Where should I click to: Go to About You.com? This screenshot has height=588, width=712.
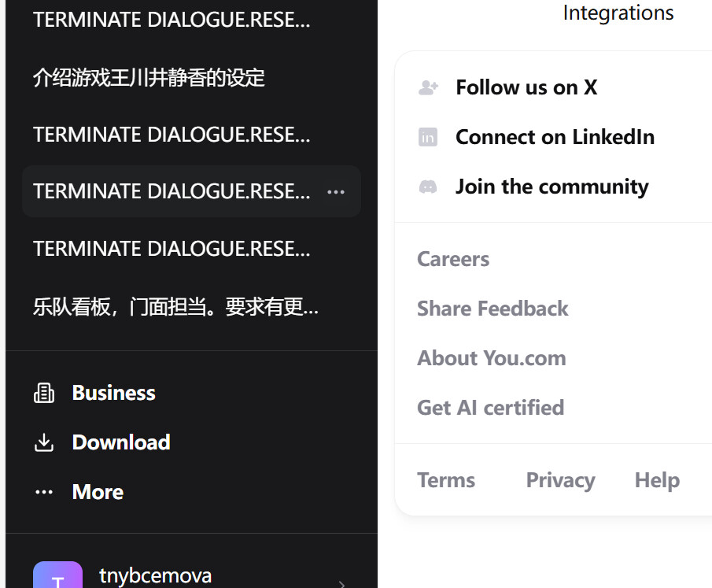(491, 358)
